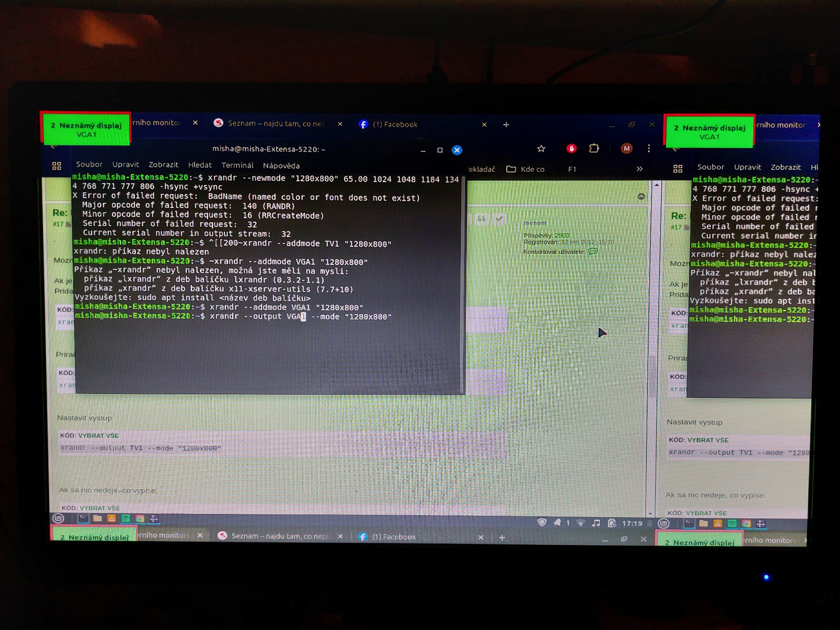Screen dimensions: 840x630
Task: Open the menom user profile link
Action: tap(535, 223)
